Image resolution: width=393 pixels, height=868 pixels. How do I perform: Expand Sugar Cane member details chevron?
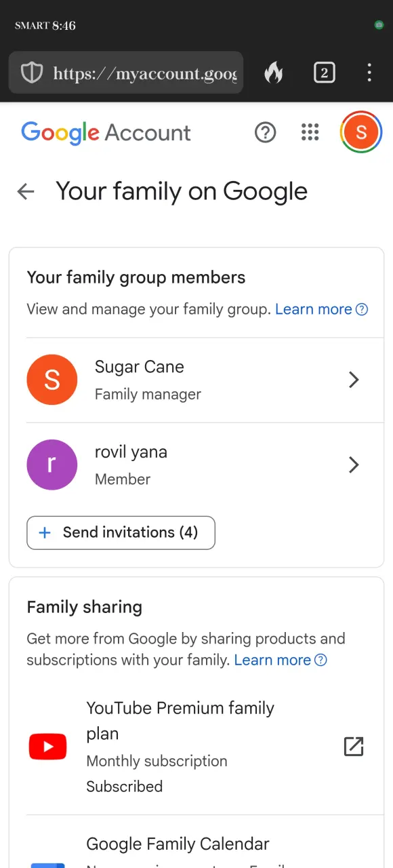click(353, 380)
